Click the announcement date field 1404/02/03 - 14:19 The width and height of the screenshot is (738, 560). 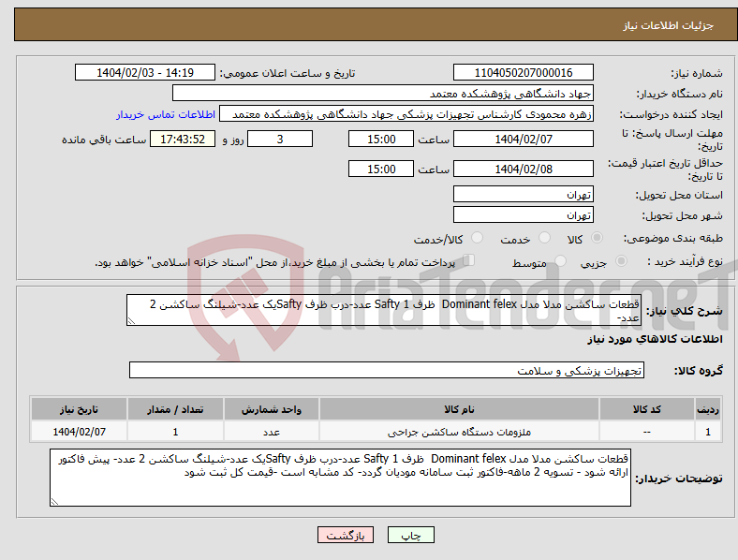click(x=145, y=72)
